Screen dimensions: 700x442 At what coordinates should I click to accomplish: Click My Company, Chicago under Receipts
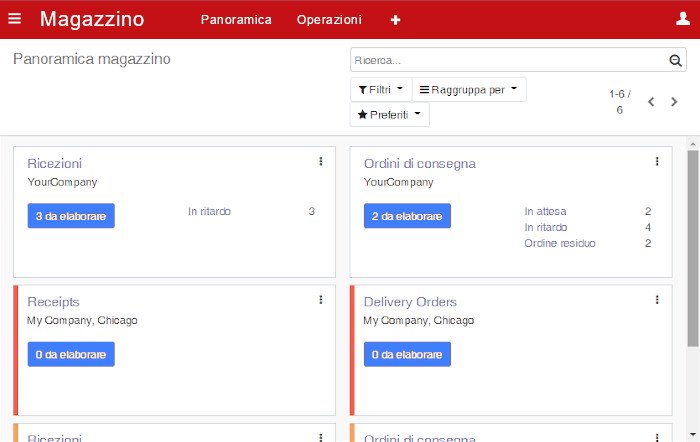click(x=82, y=321)
